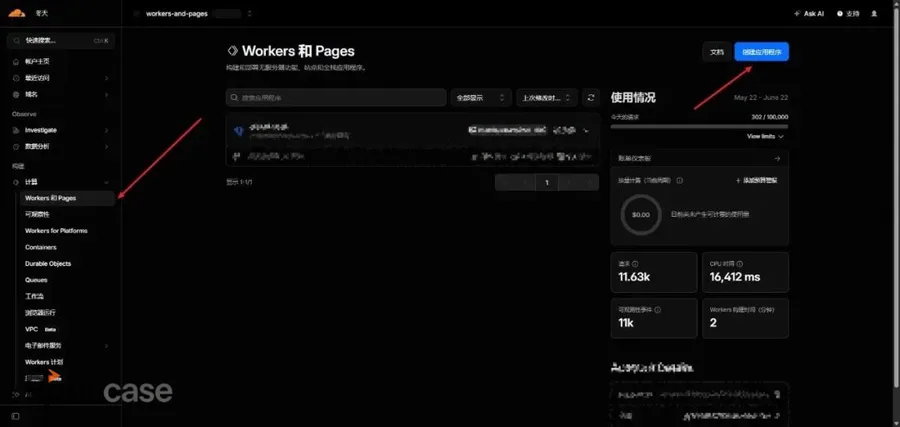Click the Workers 和 Pages heading icon

232,51
